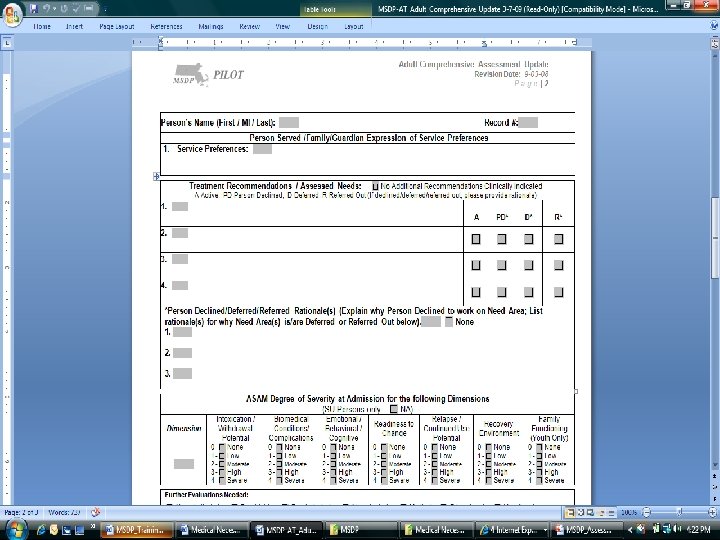Image resolution: width=720 pixels, height=540 pixels.
Task: Expand the Quick Launch overflow chevron
Action: (93, 527)
